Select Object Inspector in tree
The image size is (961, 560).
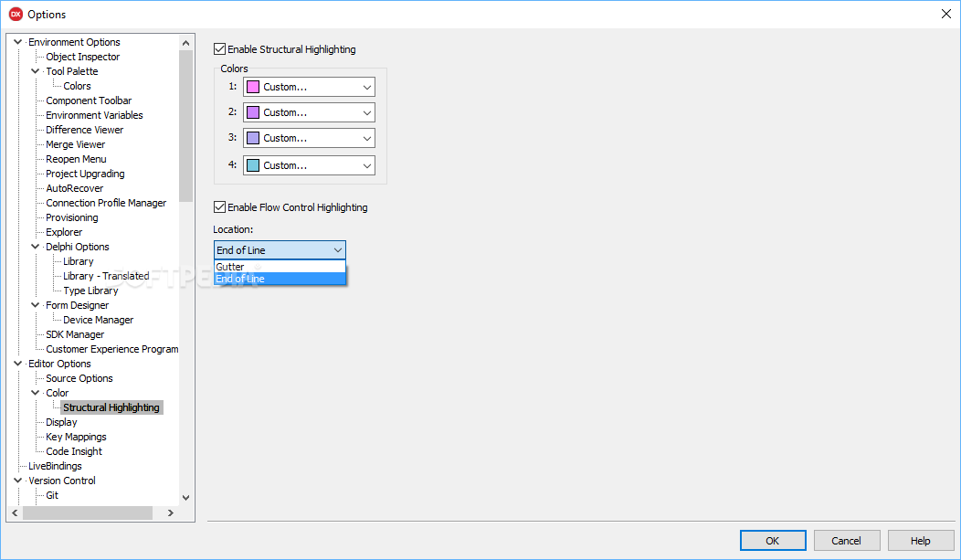click(x=83, y=57)
